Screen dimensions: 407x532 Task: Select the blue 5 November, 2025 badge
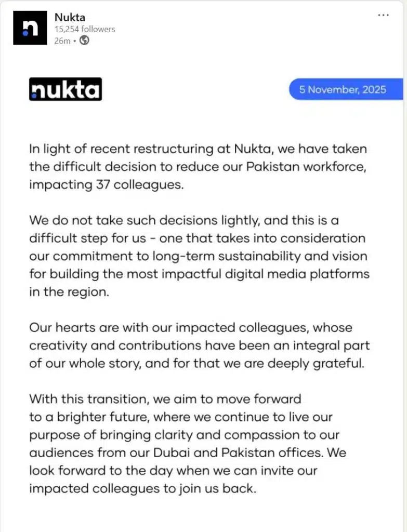[x=346, y=89]
